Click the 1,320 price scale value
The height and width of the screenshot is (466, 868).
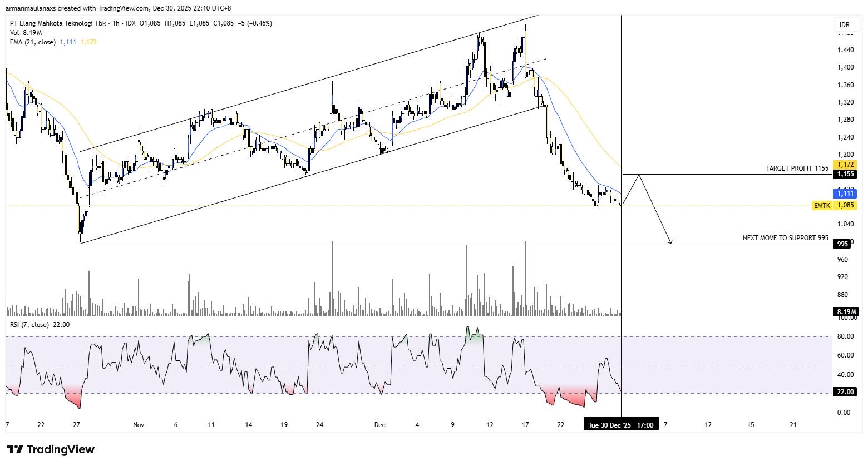845,102
